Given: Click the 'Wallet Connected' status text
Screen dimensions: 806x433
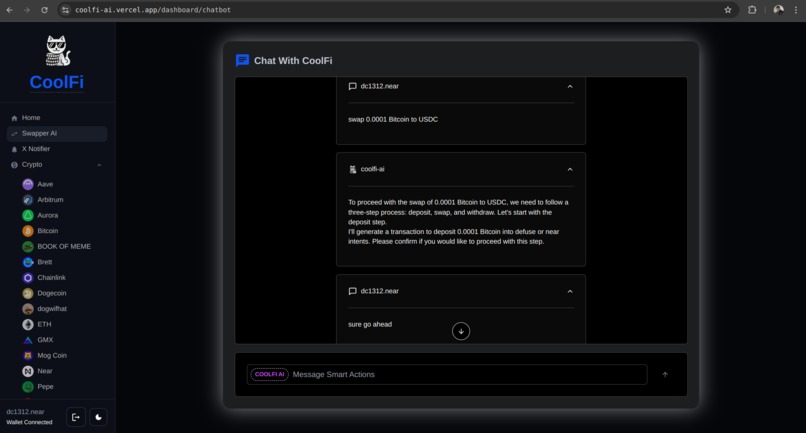Looking at the screenshot, I should 29,422.
